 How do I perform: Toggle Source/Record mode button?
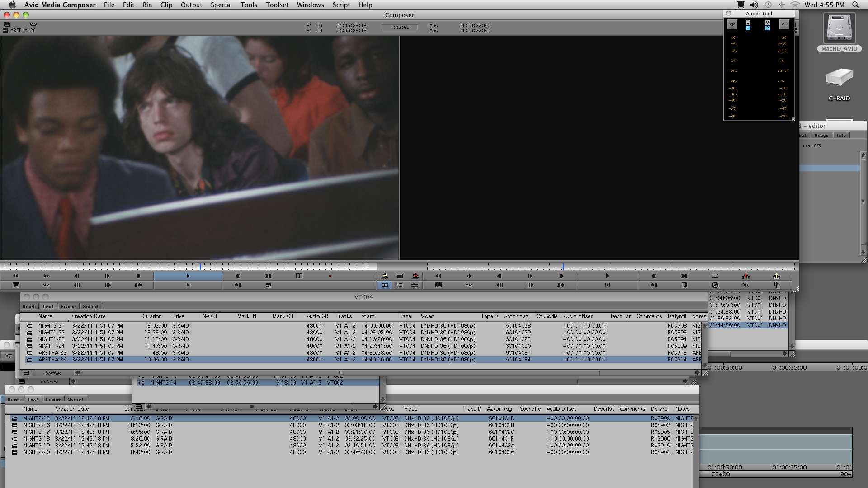tap(384, 285)
